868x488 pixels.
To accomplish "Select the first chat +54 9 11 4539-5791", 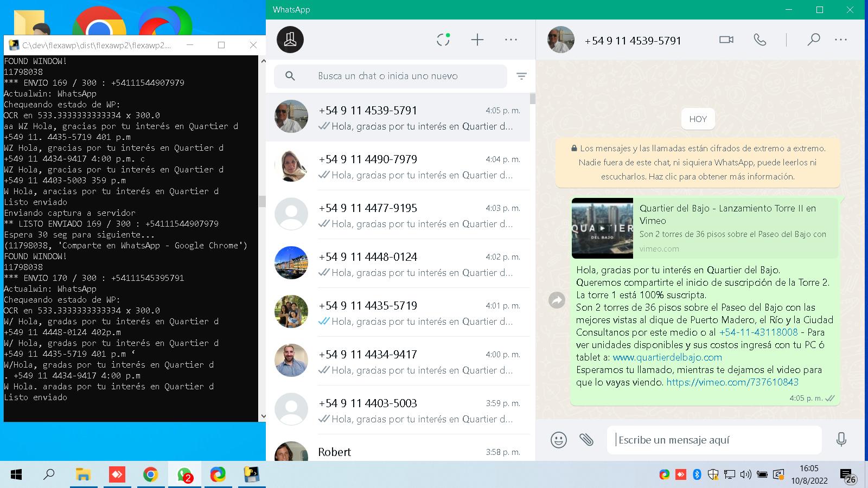I will 398,117.
